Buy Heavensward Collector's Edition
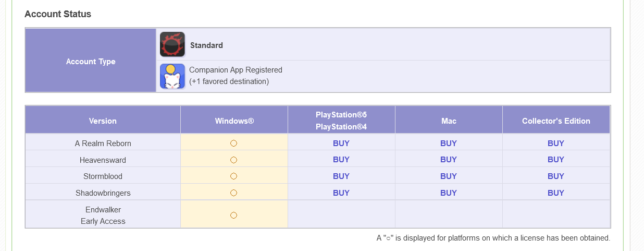644x251 pixels. (x=556, y=160)
